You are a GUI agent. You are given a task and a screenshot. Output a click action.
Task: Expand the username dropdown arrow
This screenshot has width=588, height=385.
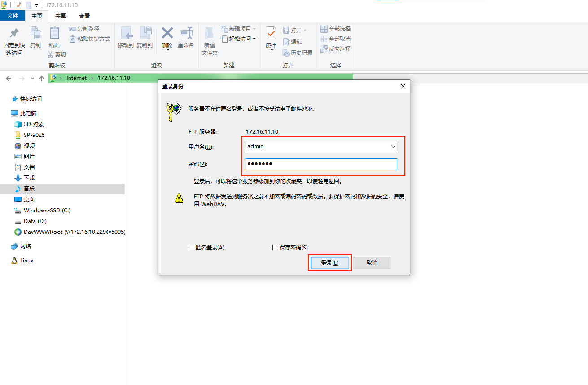click(393, 147)
